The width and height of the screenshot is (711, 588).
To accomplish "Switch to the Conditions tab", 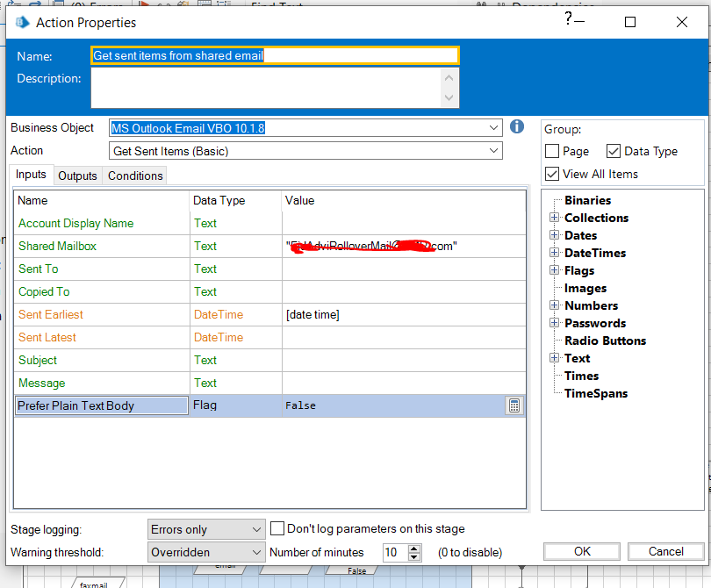I will (x=135, y=176).
